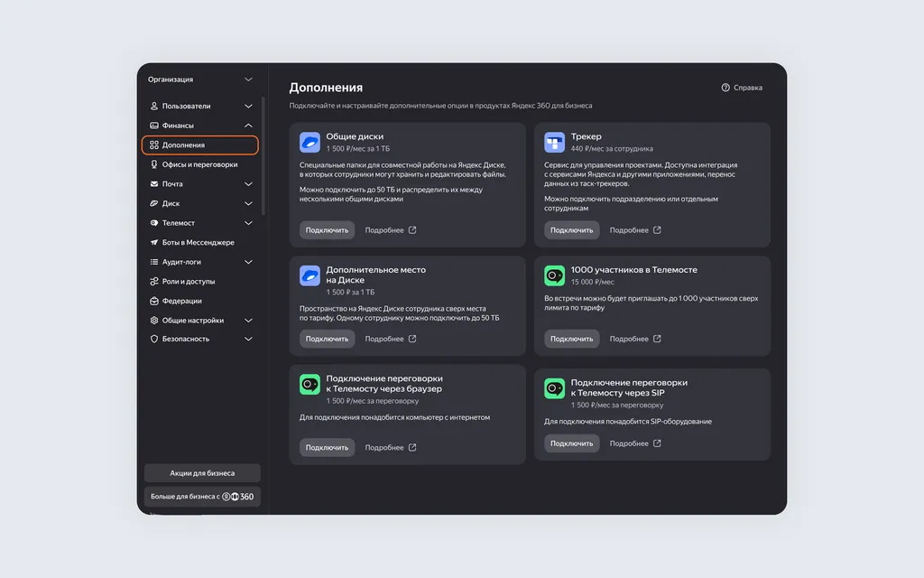Image resolution: width=924 pixels, height=578 pixels.
Task: Expand the Диск section chevron
Action: pos(248,203)
